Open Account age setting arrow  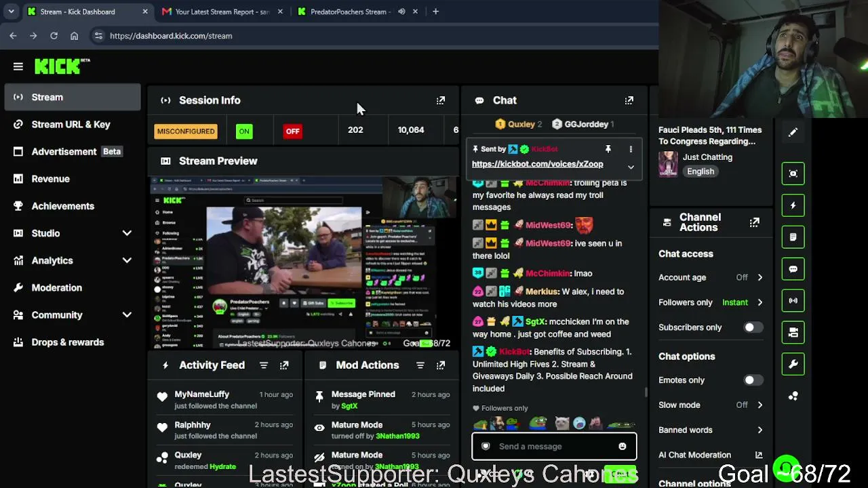pos(759,277)
